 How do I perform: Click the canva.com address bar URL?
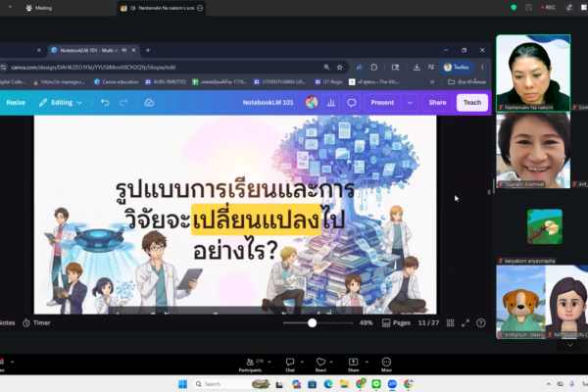coord(93,68)
